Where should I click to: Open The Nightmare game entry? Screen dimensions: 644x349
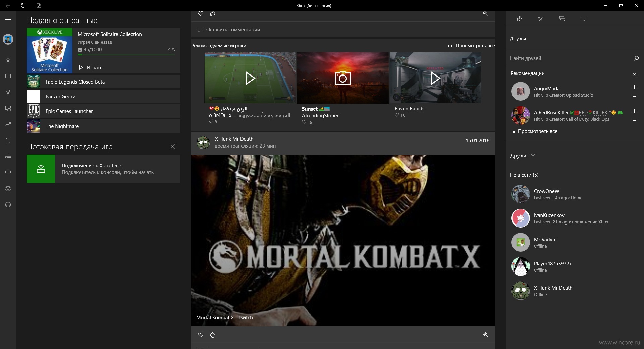click(x=104, y=126)
